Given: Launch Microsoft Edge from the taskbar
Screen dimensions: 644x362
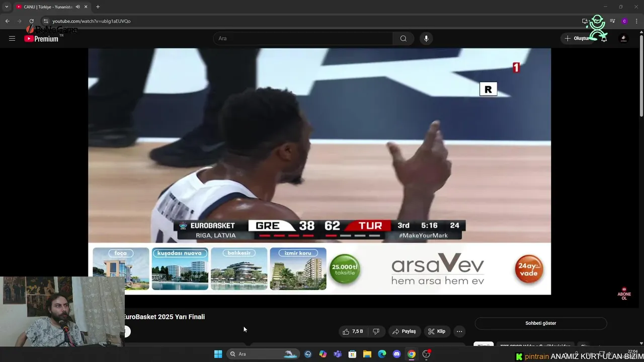Looking at the screenshot, I should point(382,354).
